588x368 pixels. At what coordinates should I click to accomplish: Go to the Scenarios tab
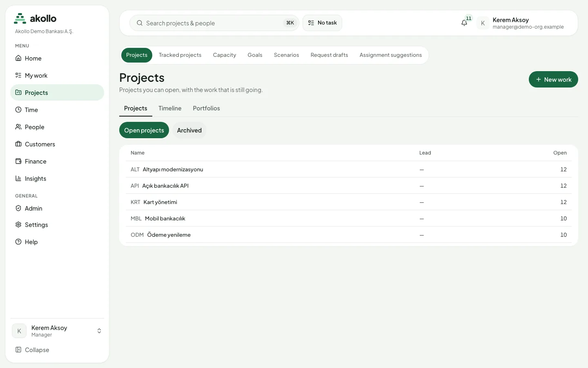[287, 55]
